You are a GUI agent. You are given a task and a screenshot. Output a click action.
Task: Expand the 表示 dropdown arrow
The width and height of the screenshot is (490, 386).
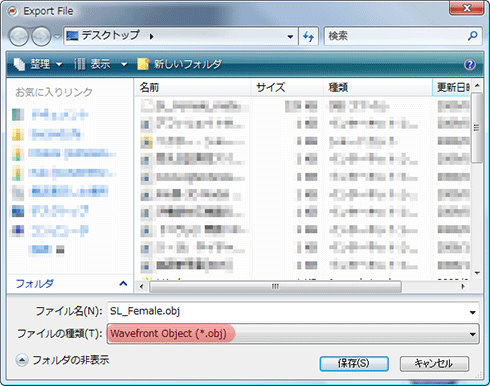click(x=124, y=64)
